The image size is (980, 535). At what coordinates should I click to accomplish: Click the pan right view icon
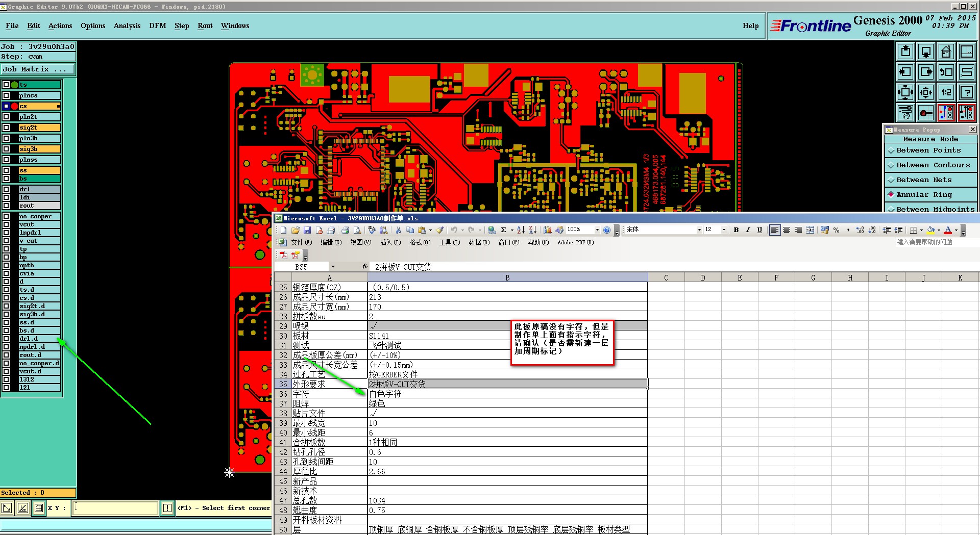pos(926,72)
